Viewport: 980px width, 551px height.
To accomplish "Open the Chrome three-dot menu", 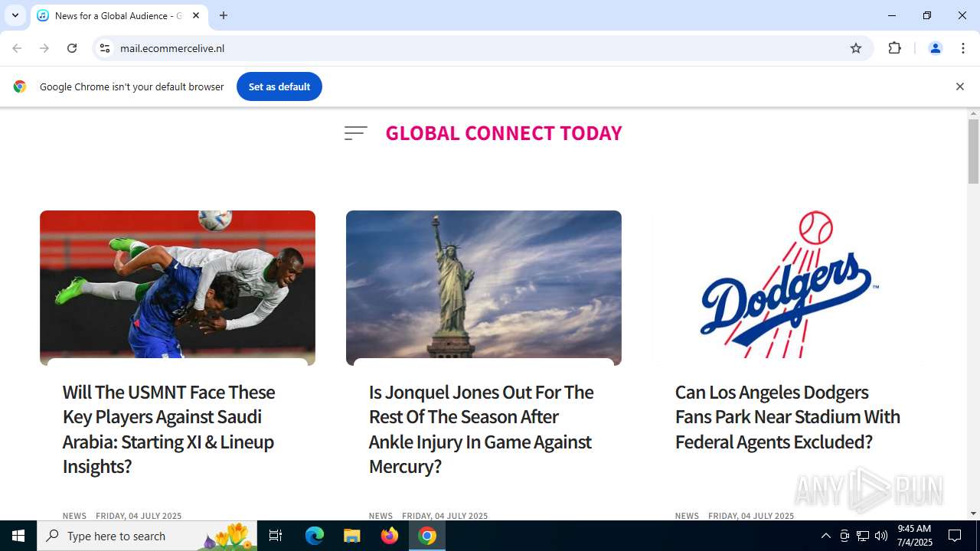I will [963, 48].
